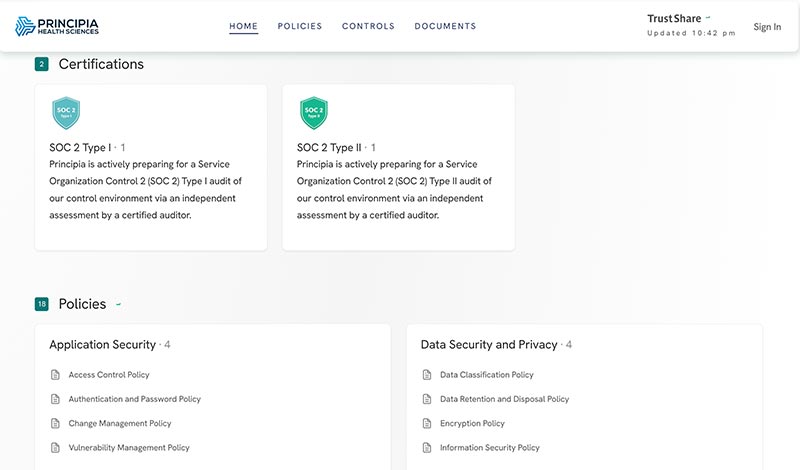Open the Data Classification Policy
Viewport: 800px width, 470px height.
pyautogui.click(x=487, y=375)
